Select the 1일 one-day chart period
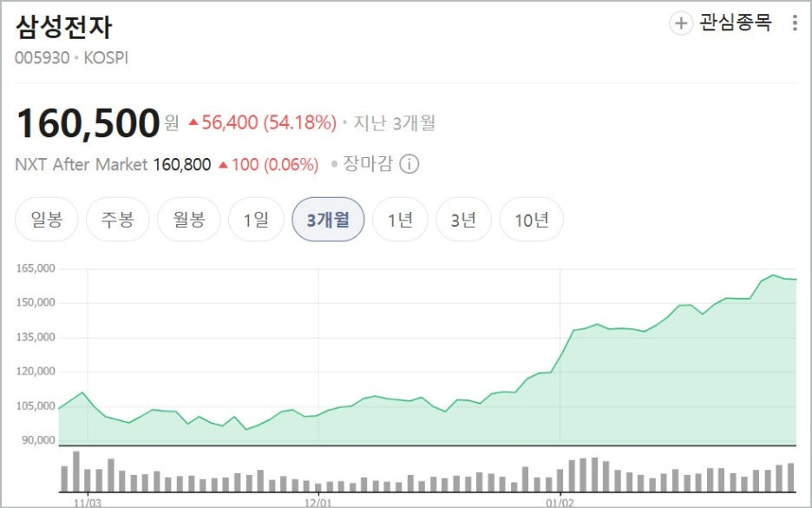The width and height of the screenshot is (812, 508). pos(256,219)
